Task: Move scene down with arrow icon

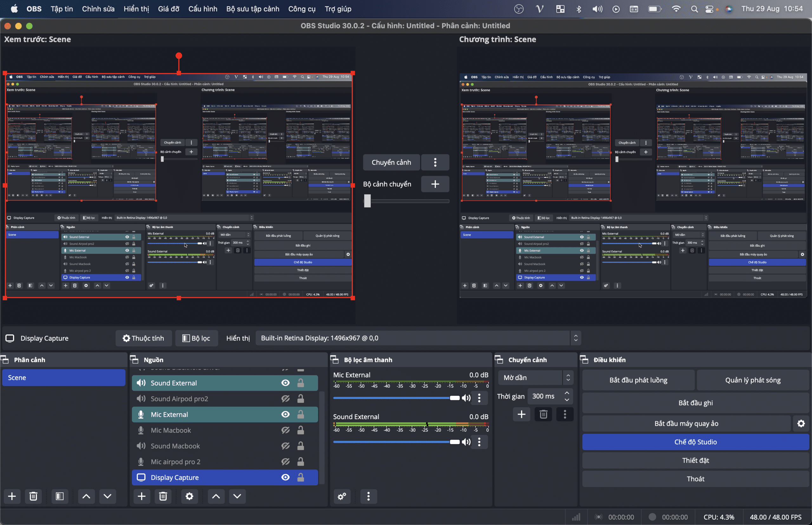Action: coord(108,496)
